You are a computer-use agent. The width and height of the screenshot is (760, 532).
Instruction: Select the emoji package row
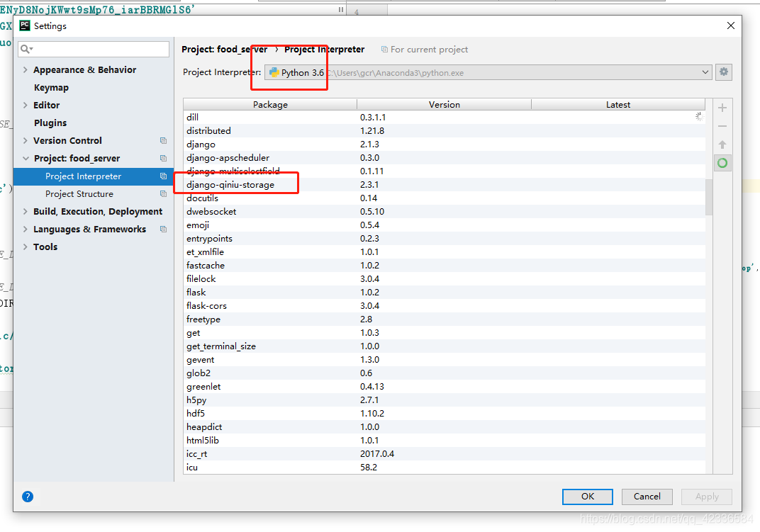coord(445,225)
